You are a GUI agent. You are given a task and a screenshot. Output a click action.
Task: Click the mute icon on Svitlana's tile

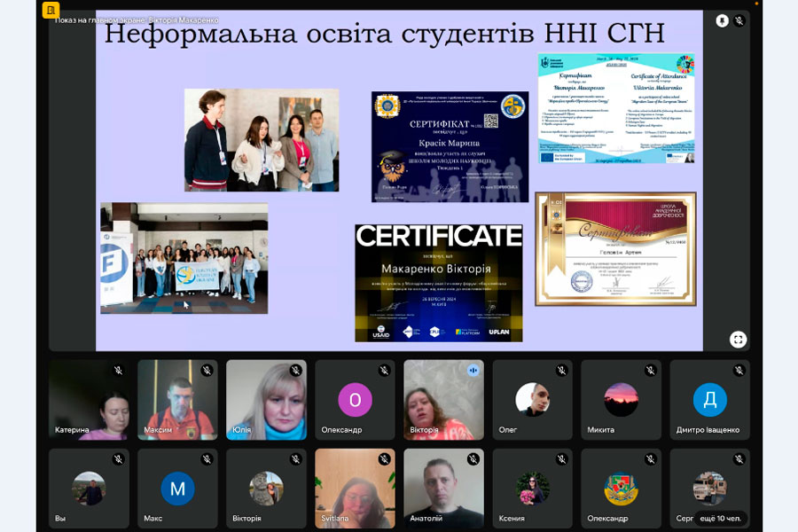(x=384, y=459)
